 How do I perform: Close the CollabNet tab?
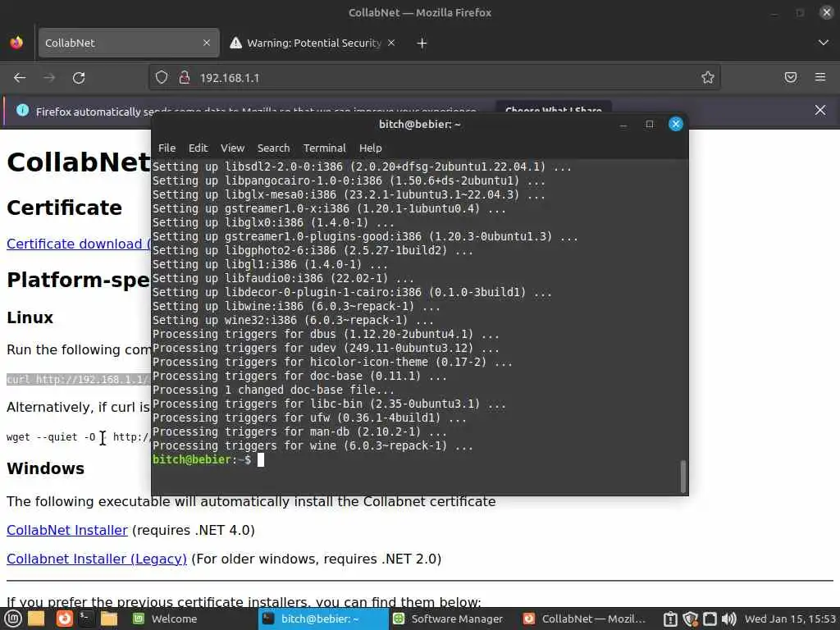tap(207, 43)
